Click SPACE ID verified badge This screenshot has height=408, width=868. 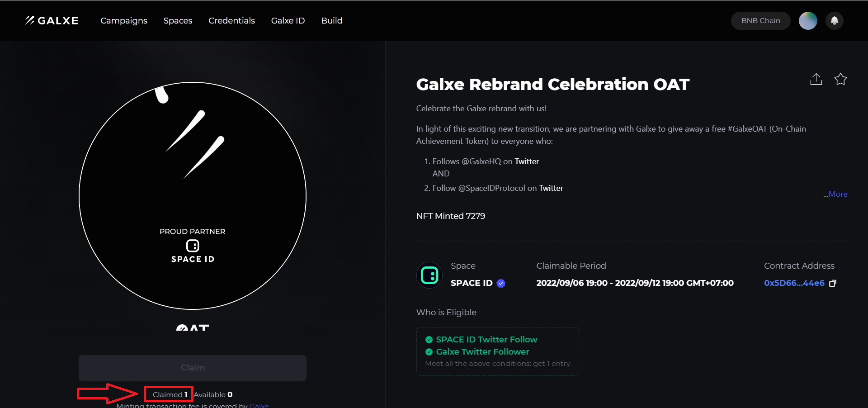click(501, 283)
